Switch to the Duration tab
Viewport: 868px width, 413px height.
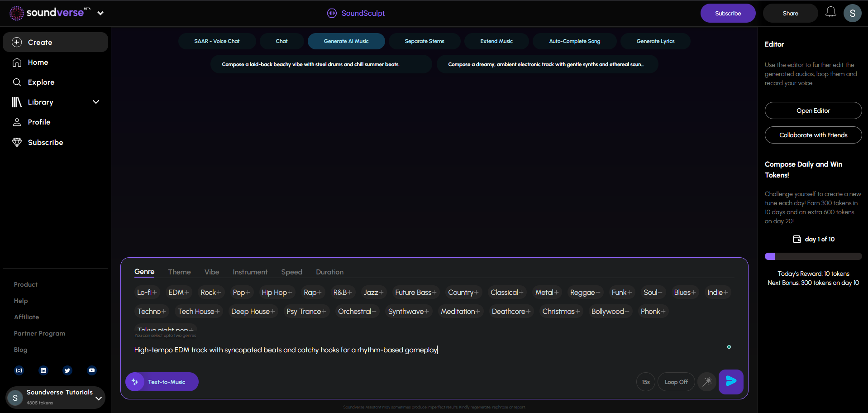coord(329,272)
